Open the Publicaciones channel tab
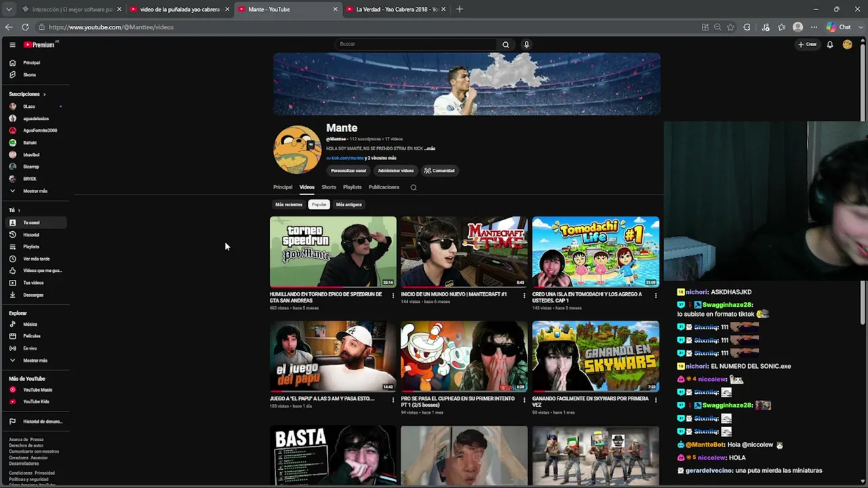The width and height of the screenshot is (868, 488). (x=384, y=187)
